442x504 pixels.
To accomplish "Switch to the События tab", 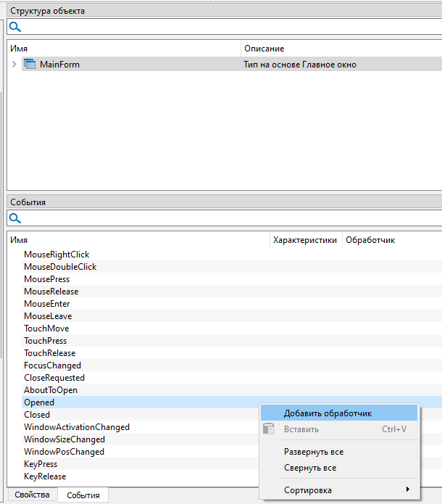I will (83, 495).
